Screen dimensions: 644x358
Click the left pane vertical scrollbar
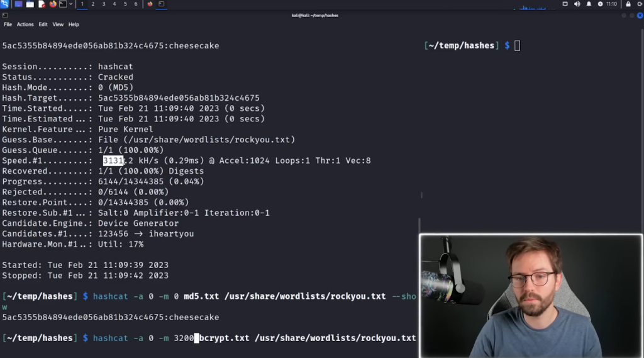[419, 225]
